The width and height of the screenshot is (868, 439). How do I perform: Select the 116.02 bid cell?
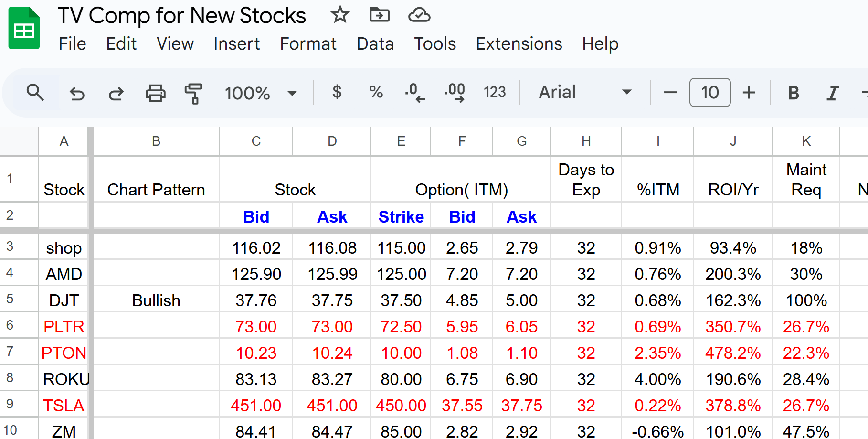point(256,247)
